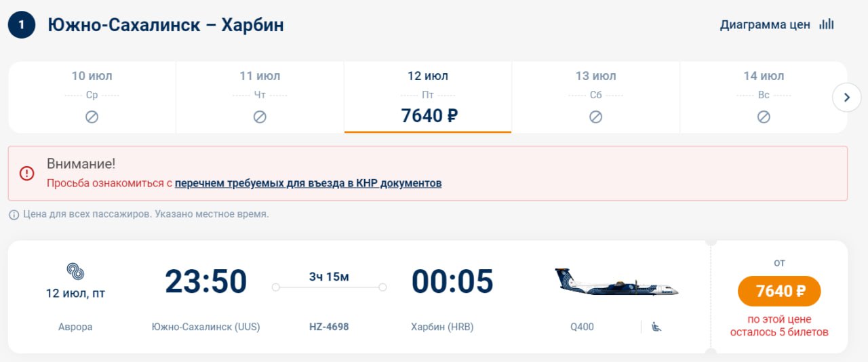Viewport: 868px width, 362px height.
Task: Click the 23:50 departure time
Action: pos(205,281)
